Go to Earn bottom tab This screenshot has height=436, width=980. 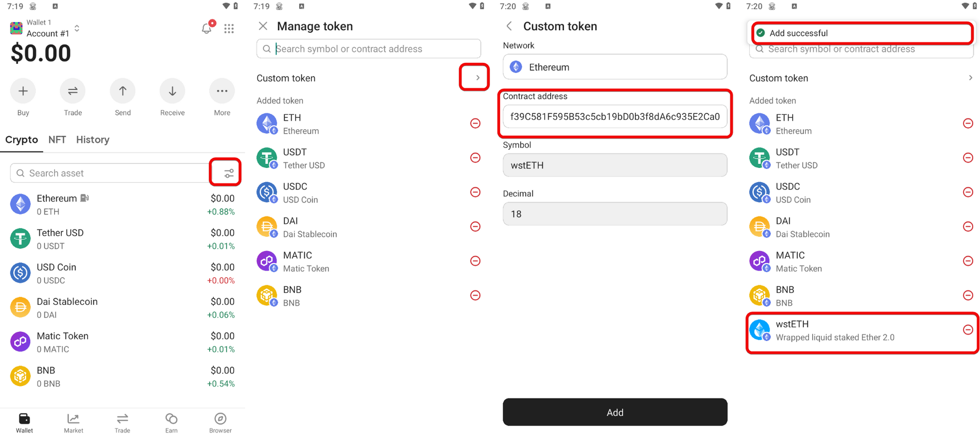pyautogui.click(x=171, y=423)
